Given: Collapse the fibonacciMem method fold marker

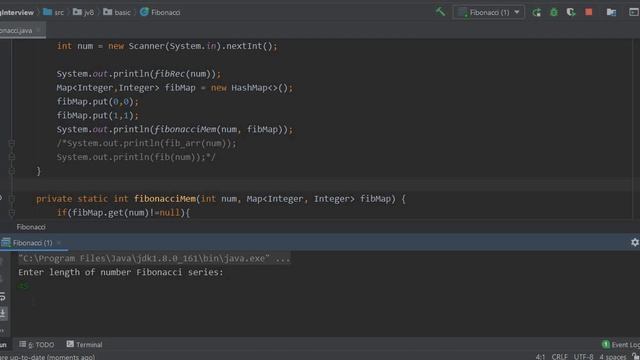Looking at the screenshot, I should pos(11,199).
